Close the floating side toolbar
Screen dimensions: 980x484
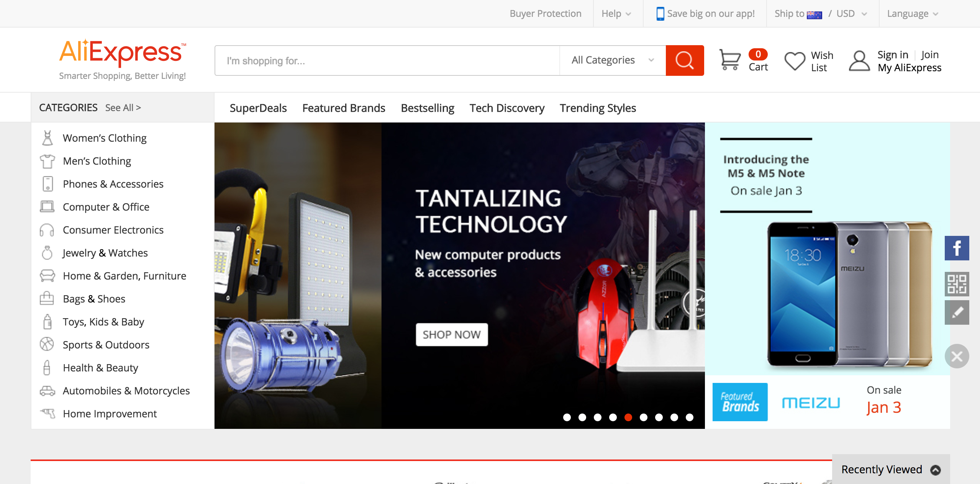tap(957, 356)
